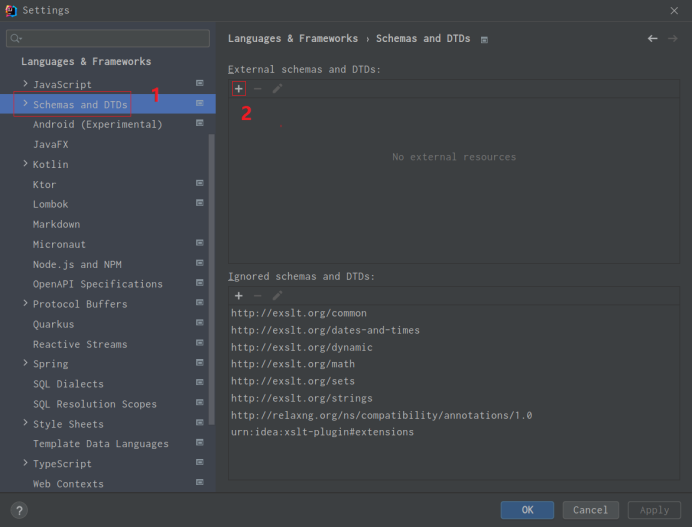The height and width of the screenshot is (527, 693).
Task: Click the settings search input field
Action: click(x=112, y=39)
